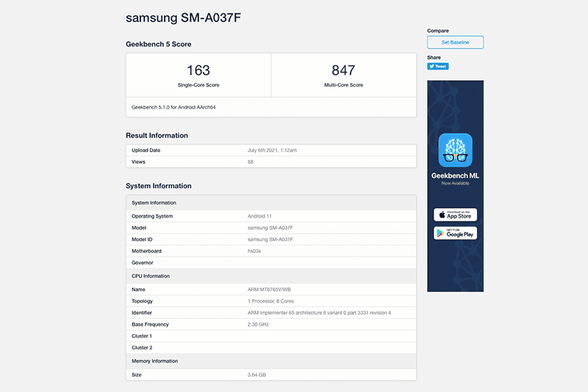Click the Base Frequency label
Screen dimensions: 588x392
click(x=151, y=324)
